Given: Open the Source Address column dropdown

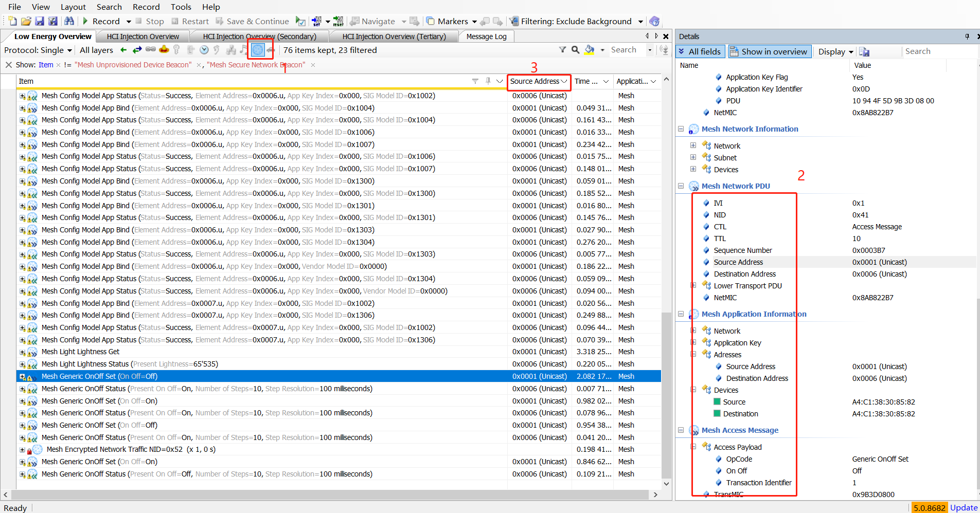Looking at the screenshot, I should tap(564, 81).
